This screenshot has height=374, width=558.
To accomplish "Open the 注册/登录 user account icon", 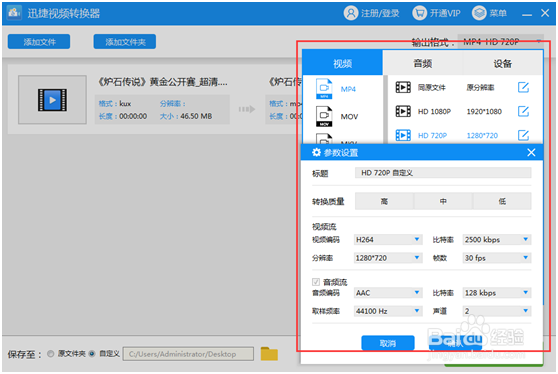I will click(351, 13).
